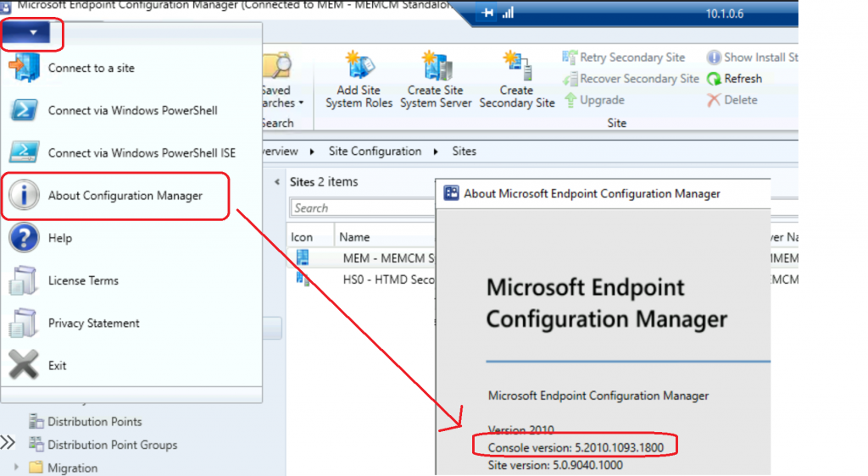
Task: Select the MEM - MEMCM site row
Action: pyautogui.click(x=361, y=258)
